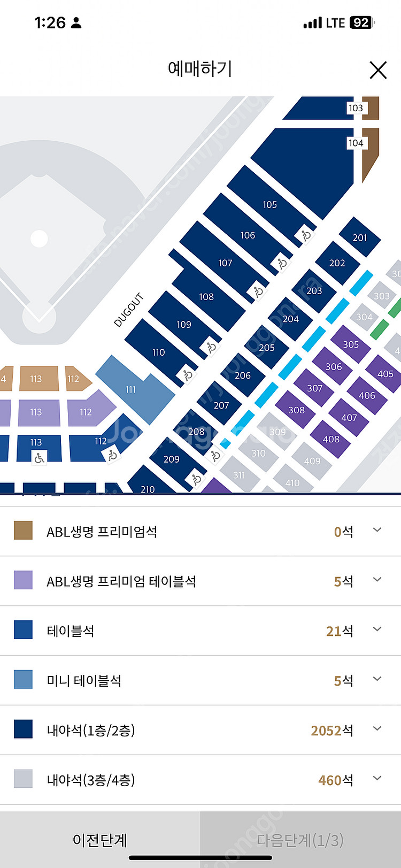Choose section 204 on the seat map
This screenshot has width=401, height=868.
(290, 319)
